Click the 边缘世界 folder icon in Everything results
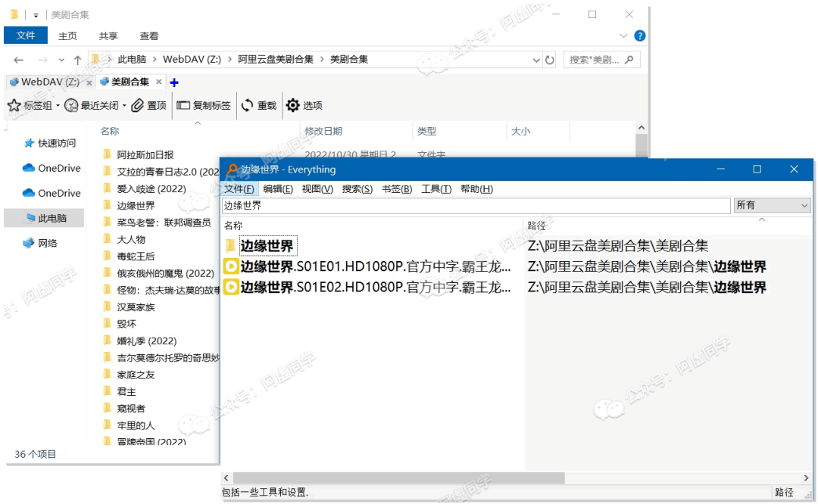 tap(230, 245)
